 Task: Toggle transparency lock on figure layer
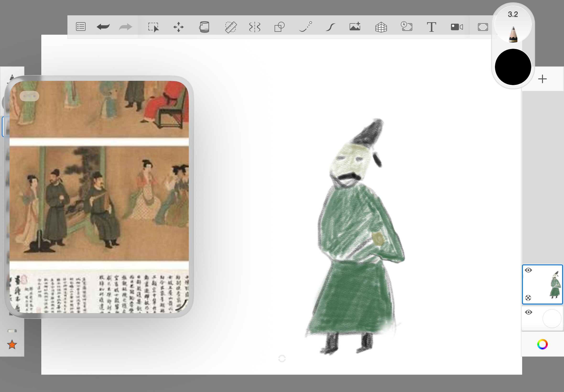click(x=528, y=298)
